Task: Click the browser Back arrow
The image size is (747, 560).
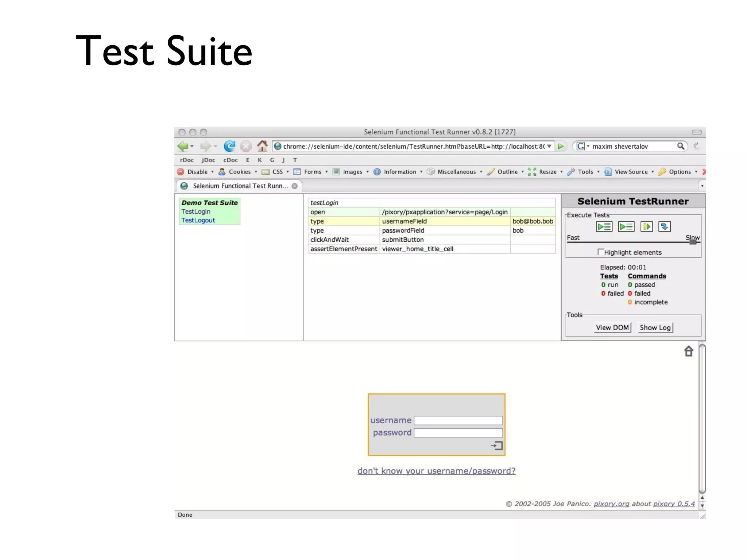Action: click(x=182, y=146)
